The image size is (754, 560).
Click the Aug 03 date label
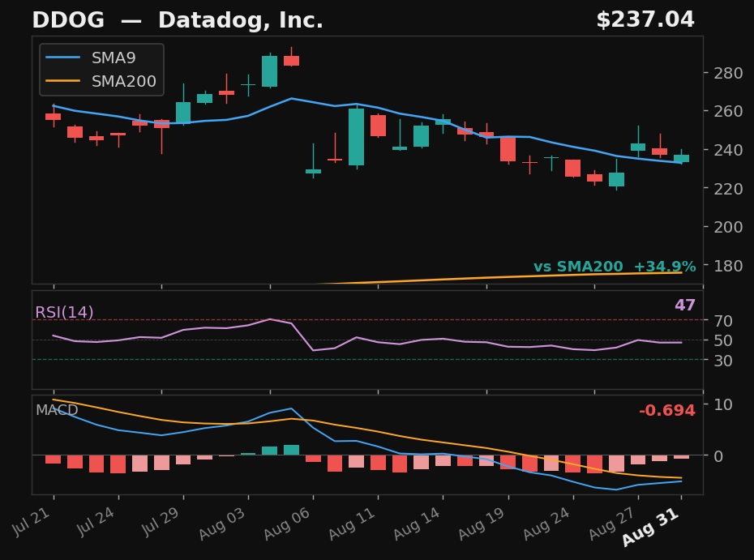[x=222, y=524]
